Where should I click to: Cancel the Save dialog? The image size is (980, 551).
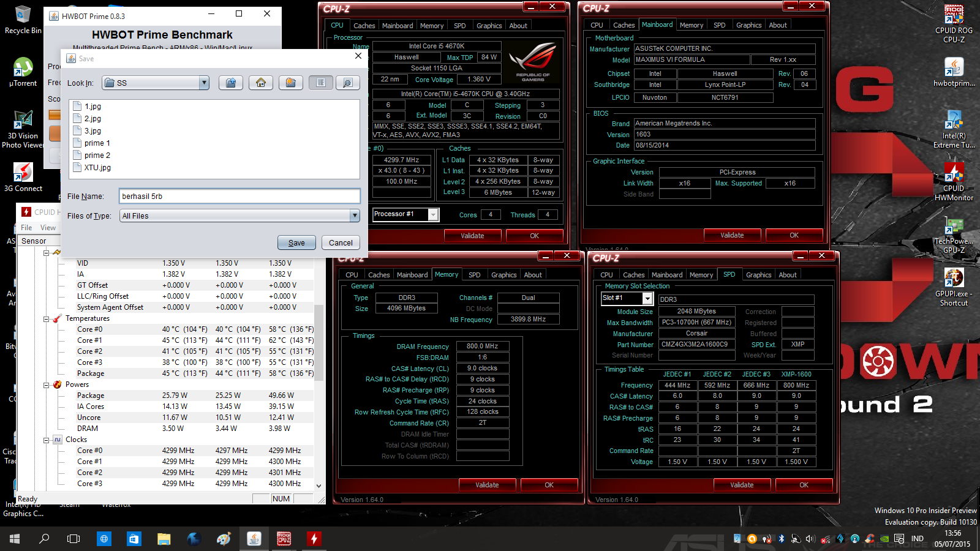[341, 242]
